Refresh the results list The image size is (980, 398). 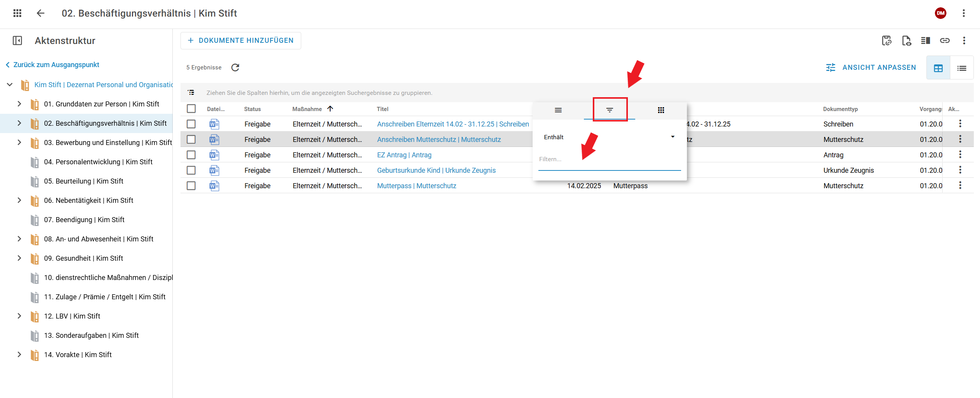[x=235, y=67]
